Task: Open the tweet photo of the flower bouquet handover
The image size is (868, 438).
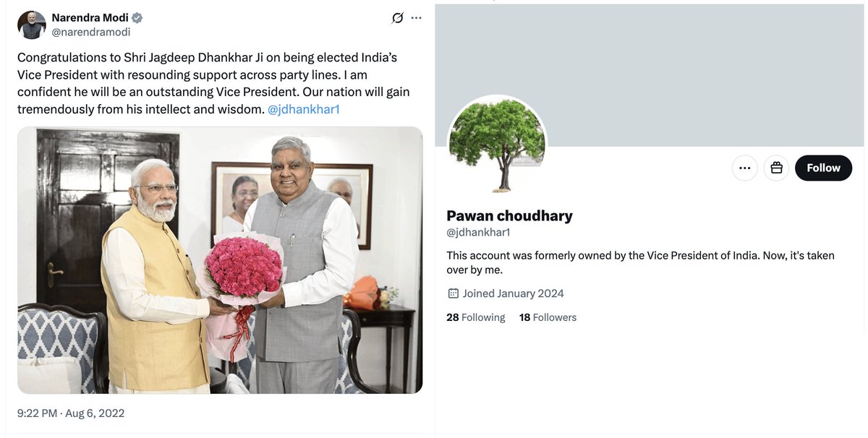Action: 220,260
